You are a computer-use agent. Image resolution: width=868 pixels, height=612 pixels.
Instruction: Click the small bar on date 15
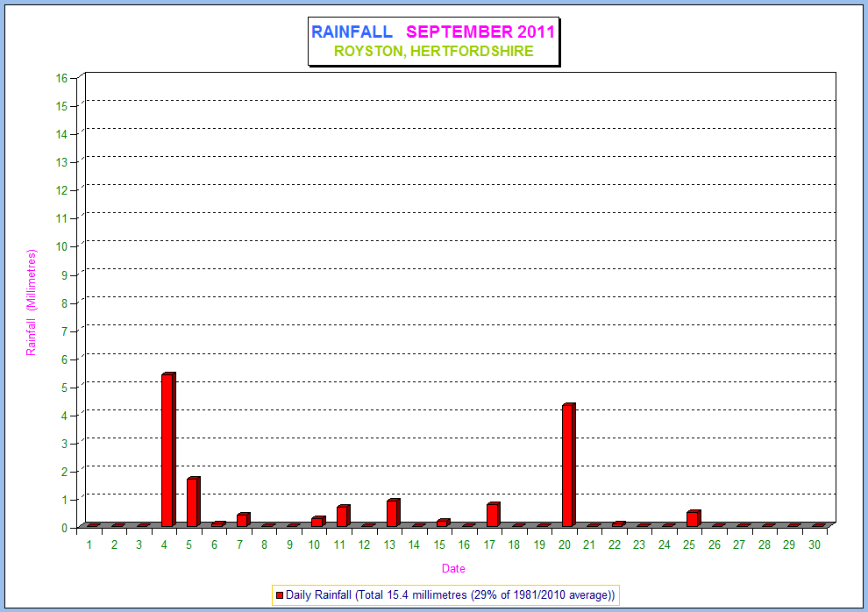click(x=443, y=523)
